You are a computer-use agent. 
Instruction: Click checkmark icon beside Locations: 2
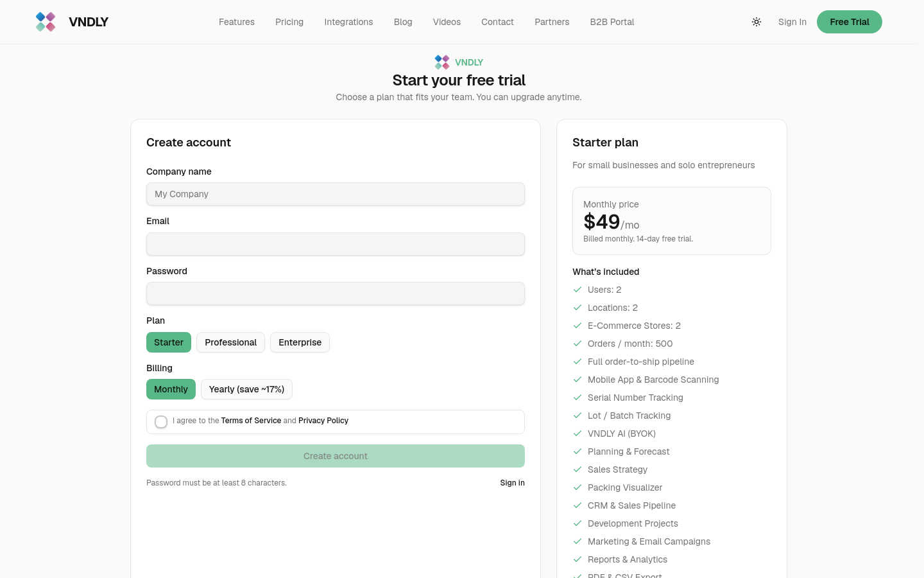coord(577,308)
